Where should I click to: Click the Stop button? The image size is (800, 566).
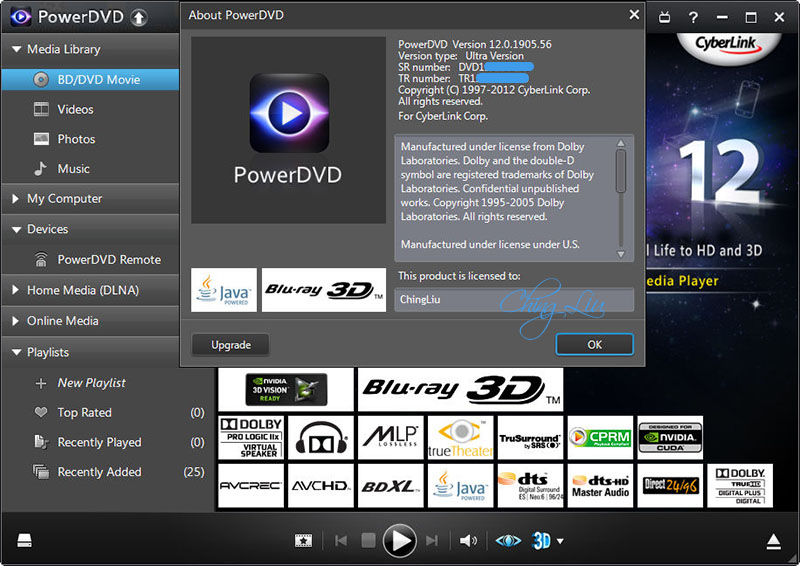[368, 540]
